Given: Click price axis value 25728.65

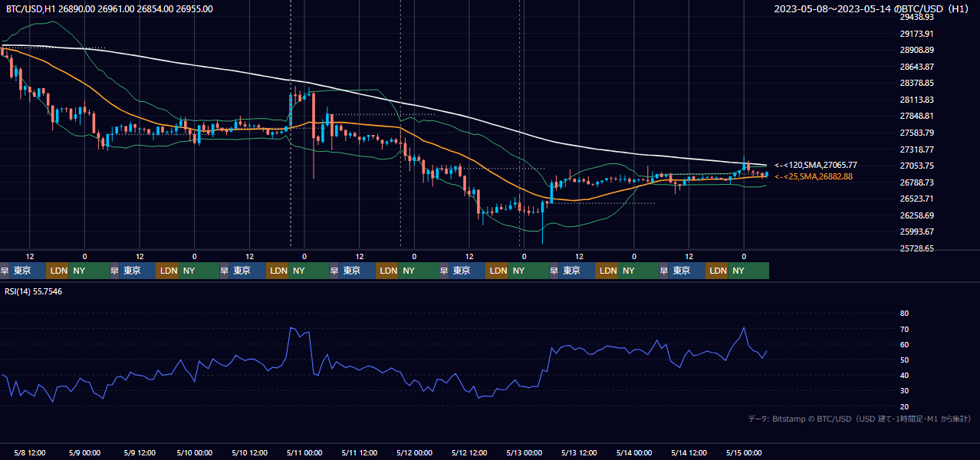Looking at the screenshot, I should pos(916,248).
